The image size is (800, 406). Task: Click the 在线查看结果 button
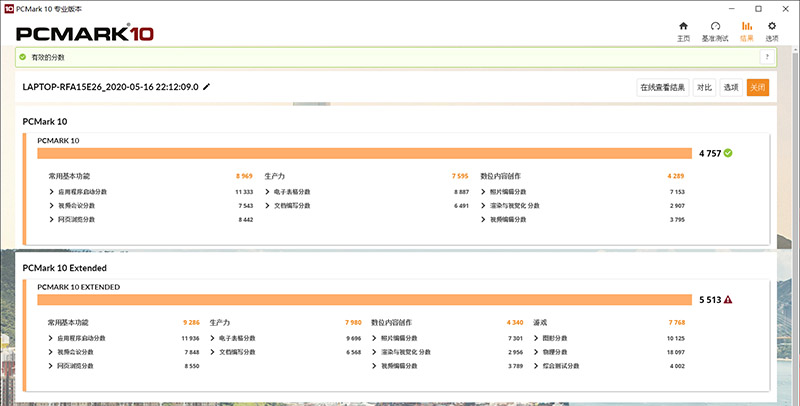click(663, 87)
